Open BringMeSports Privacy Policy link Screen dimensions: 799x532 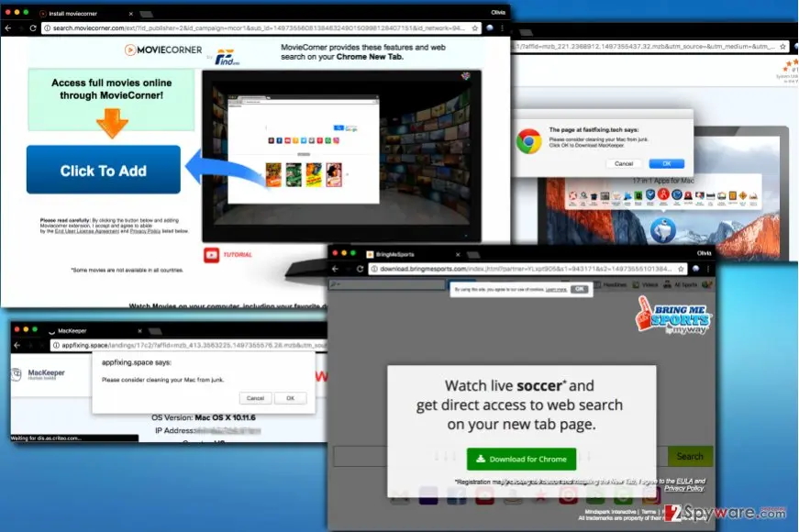pos(683,488)
